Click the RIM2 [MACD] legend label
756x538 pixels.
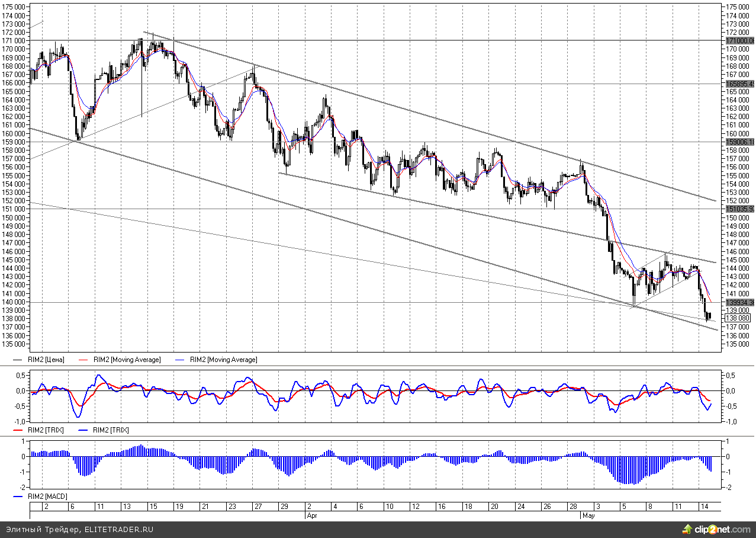coord(48,496)
